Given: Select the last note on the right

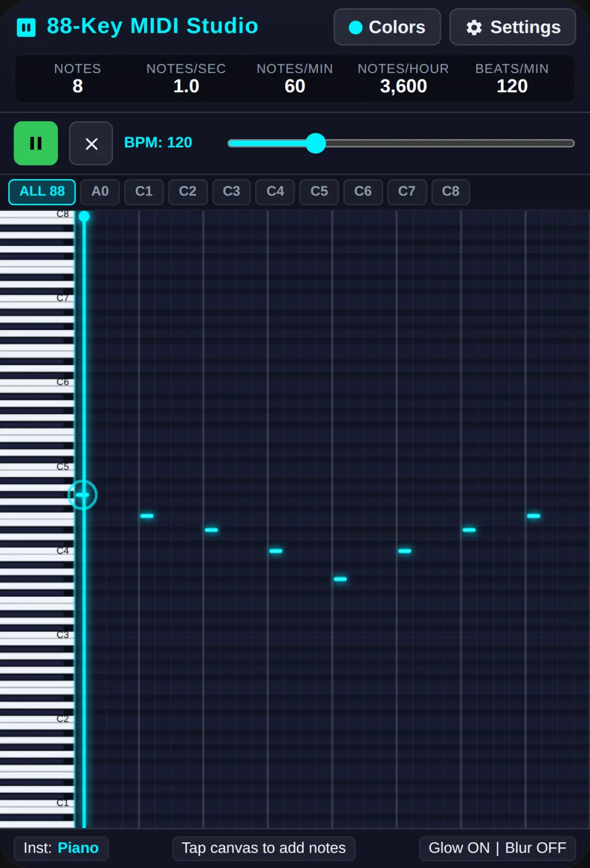Looking at the screenshot, I should pos(534,516).
